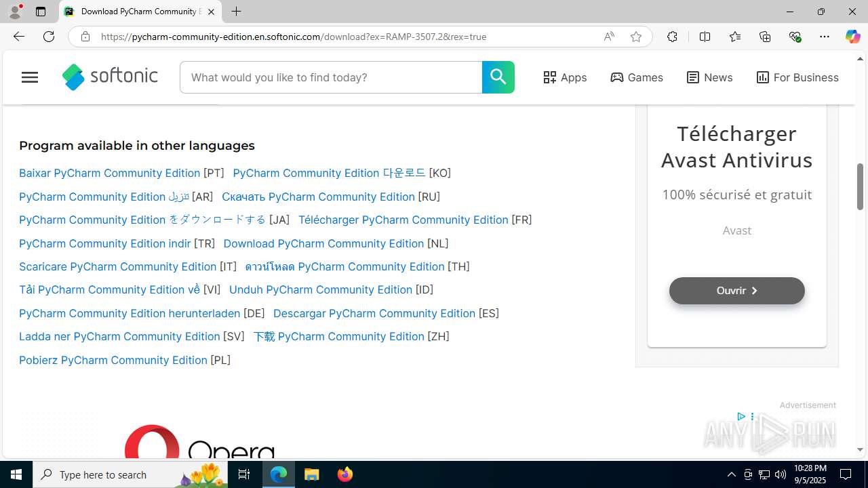This screenshot has height=488, width=868.
Task: Open the News section
Action: (x=709, y=77)
